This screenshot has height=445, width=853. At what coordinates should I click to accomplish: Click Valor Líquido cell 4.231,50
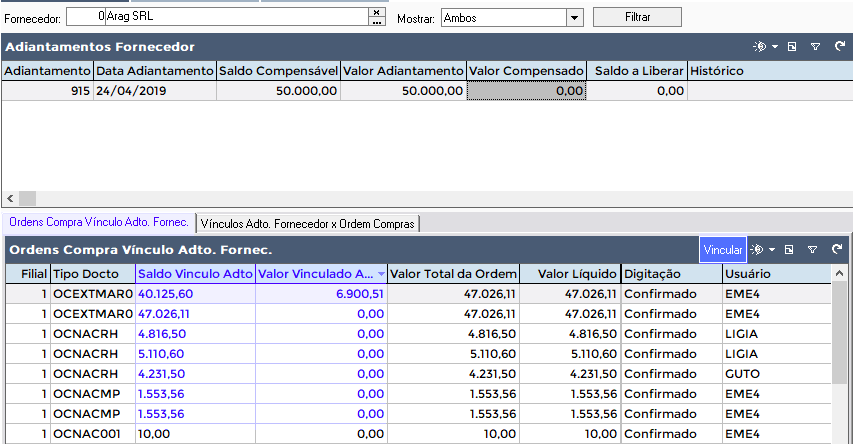[x=570, y=374]
